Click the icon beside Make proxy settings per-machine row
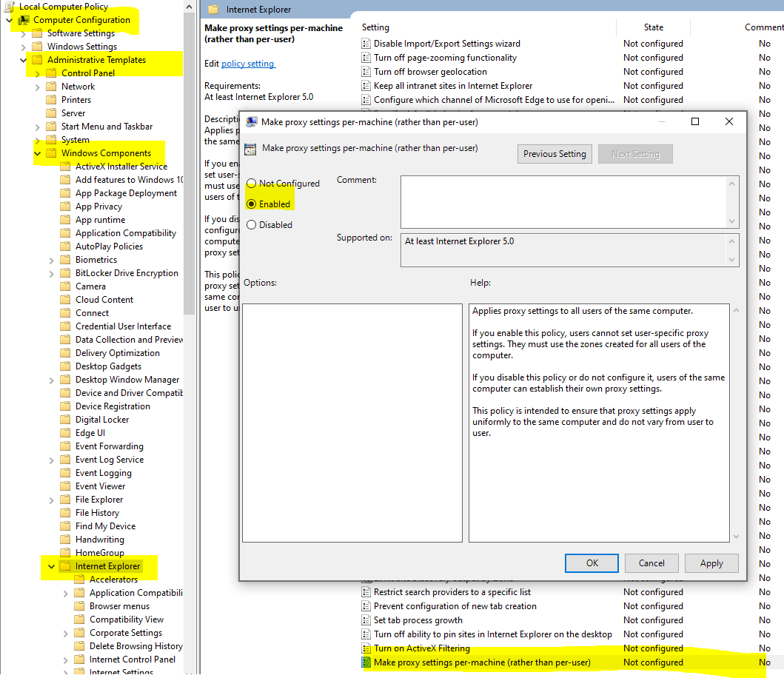 [x=366, y=662]
